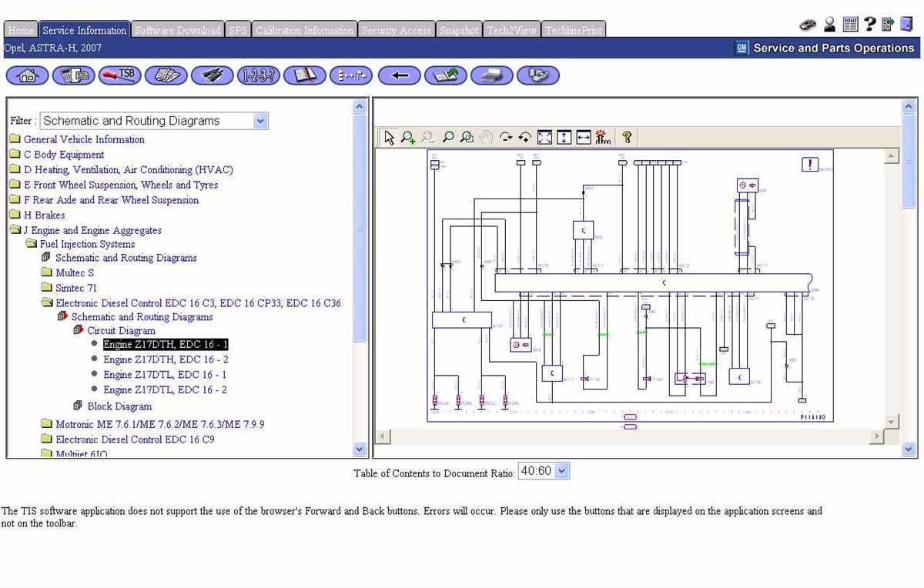Image resolution: width=924 pixels, height=588 pixels.
Task: Click the Fit to Window icon
Action: 544,136
